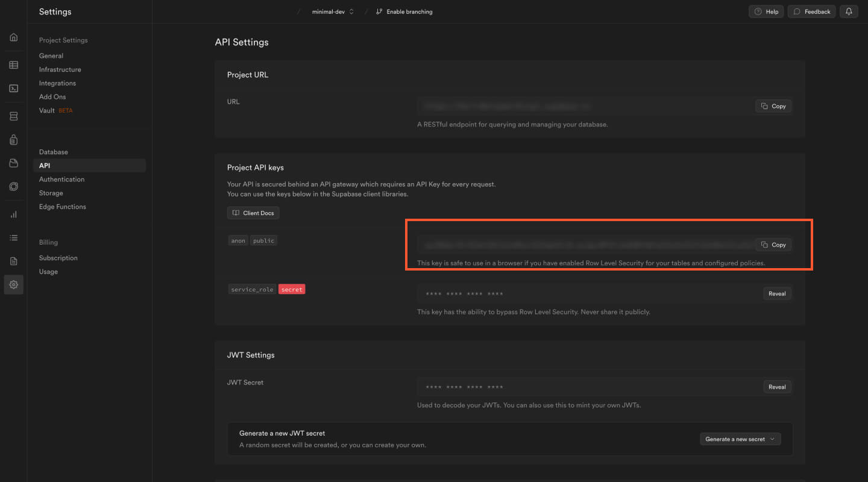Select the Settings gear sidebar icon
Viewport: 868px width, 482px height.
pyautogui.click(x=13, y=284)
